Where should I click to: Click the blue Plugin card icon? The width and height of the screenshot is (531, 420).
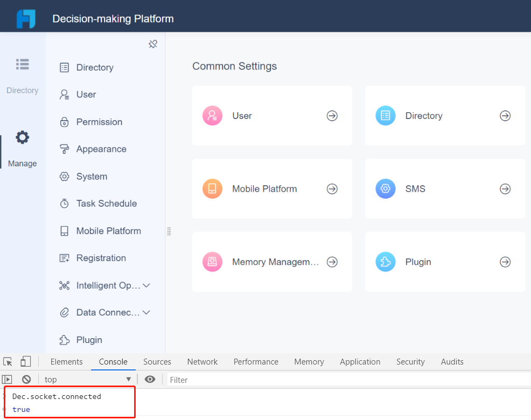pos(386,262)
